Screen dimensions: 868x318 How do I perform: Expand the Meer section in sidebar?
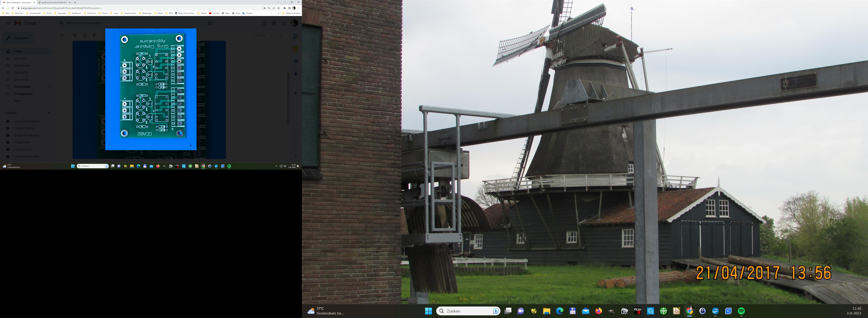(18, 101)
